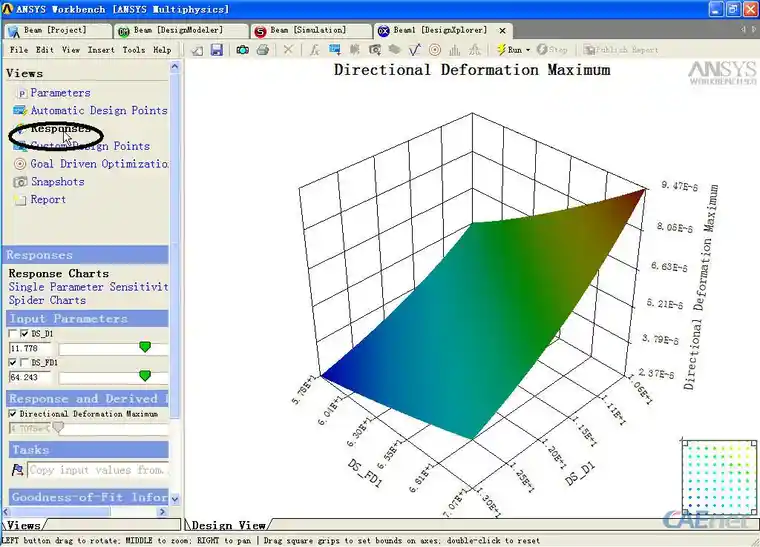
Task: Click the design points thumbnail grid
Action: click(x=719, y=477)
